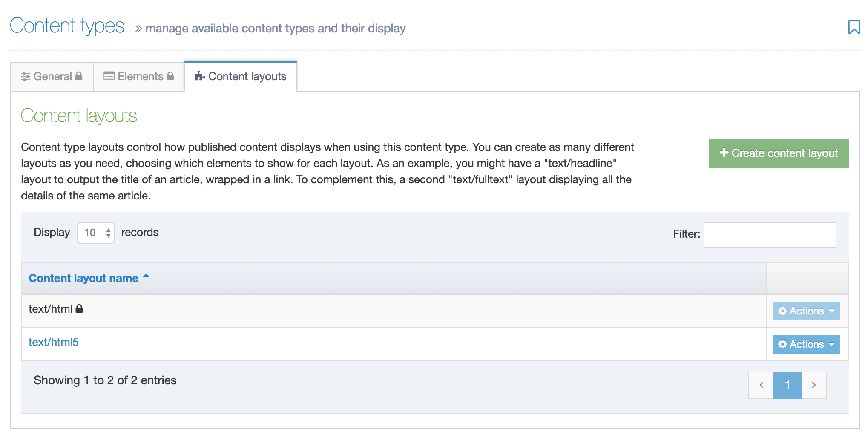Click the sort arrow beside Content layout name

[x=146, y=276]
